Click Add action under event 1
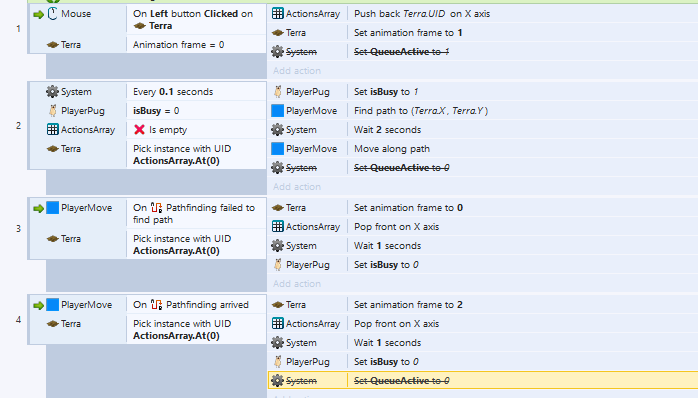This screenshot has height=398, width=698. (297, 71)
